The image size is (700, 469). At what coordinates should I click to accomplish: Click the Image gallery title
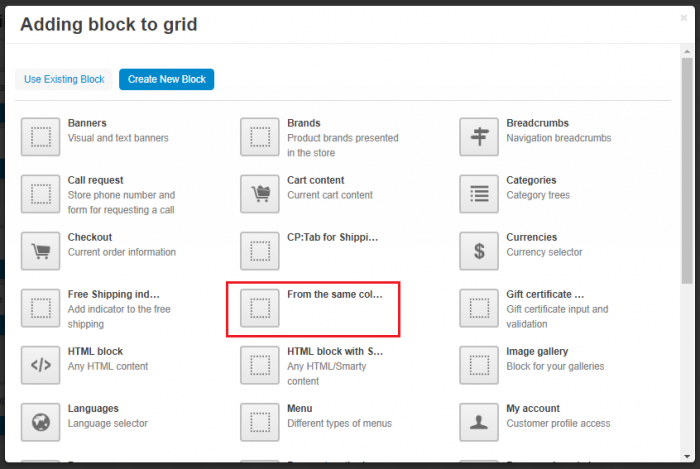(x=537, y=352)
